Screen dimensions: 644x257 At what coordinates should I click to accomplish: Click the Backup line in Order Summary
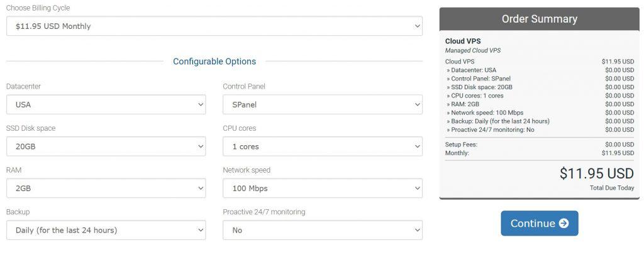(x=497, y=121)
